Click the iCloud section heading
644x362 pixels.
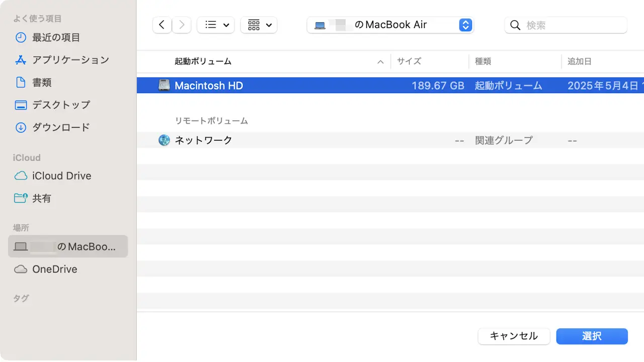(x=27, y=157)
